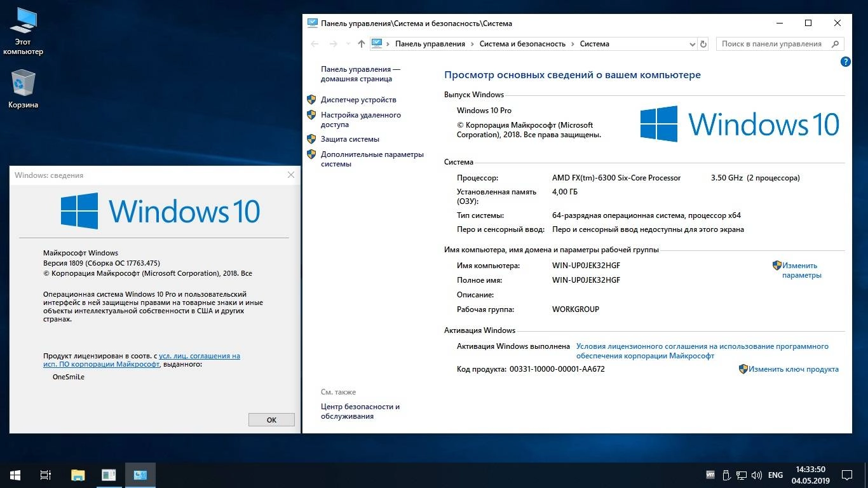Click shield icon beside Настройка удаленного доступа
This screenshot has height=488, width=868.
pos(311,115)
